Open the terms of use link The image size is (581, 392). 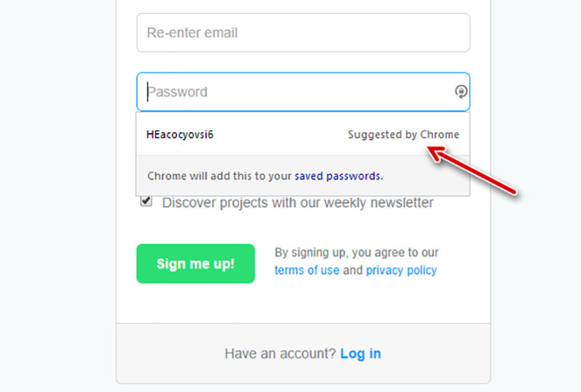point(306,270)
